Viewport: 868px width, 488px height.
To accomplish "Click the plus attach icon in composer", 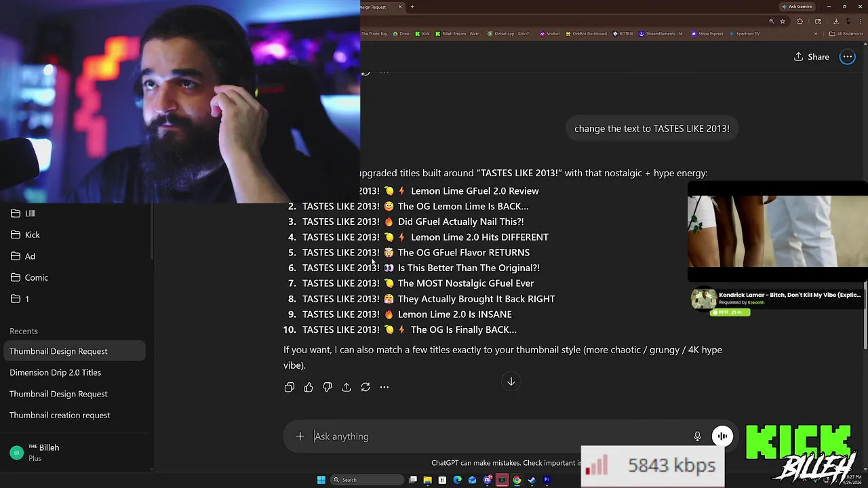I will click(300, 436).
